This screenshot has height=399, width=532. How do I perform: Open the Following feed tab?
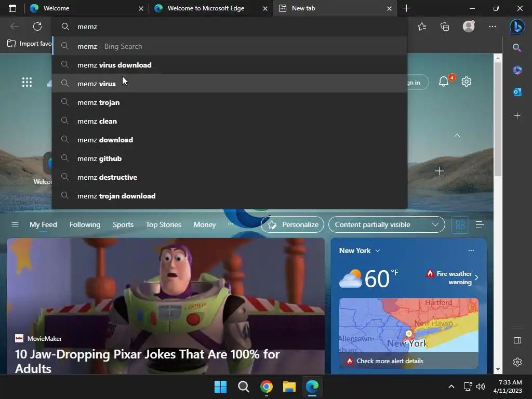click(x=85, y=224)
